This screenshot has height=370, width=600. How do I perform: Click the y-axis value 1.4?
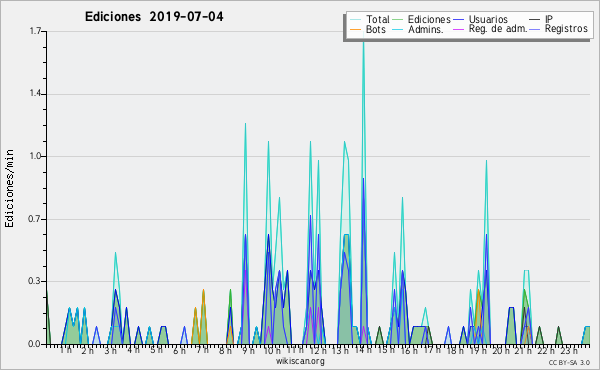(35, 94)
